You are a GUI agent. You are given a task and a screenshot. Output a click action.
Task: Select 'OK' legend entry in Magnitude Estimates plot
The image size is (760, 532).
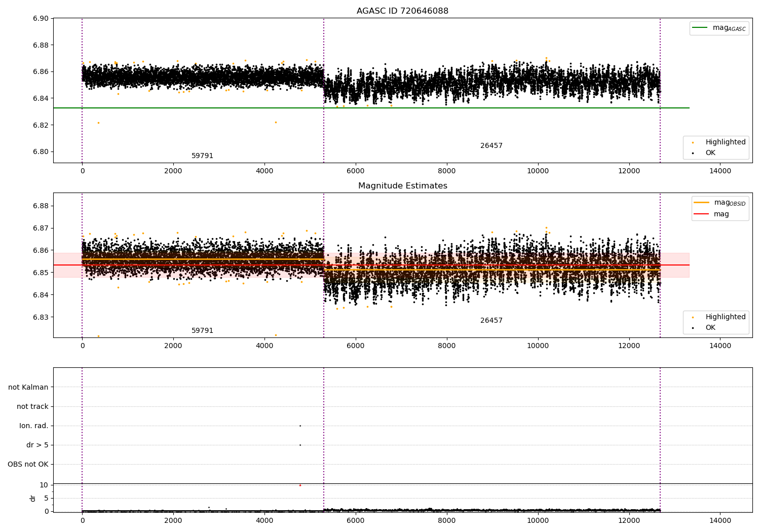(x=710, y=328)
